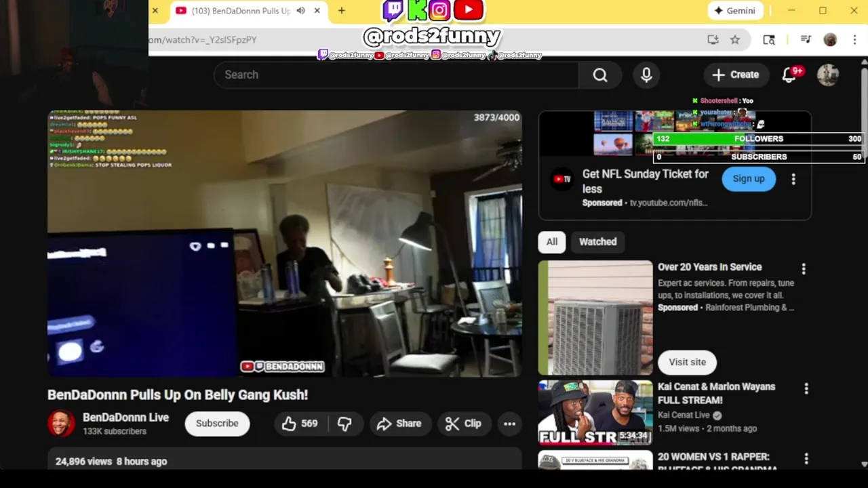
Task: Open the YouTube account avatar menu
Action: coord(828,75)
